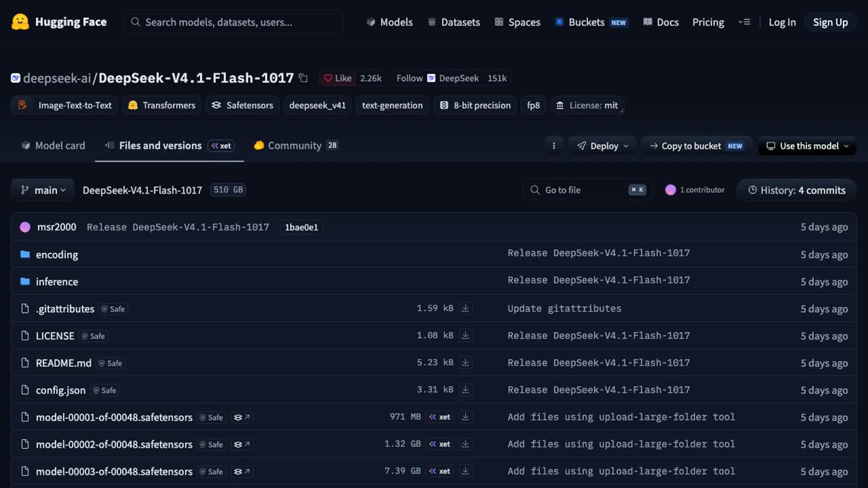
Task: Download the config.json file
Action: pyautogui.click(x=465, y=389)
